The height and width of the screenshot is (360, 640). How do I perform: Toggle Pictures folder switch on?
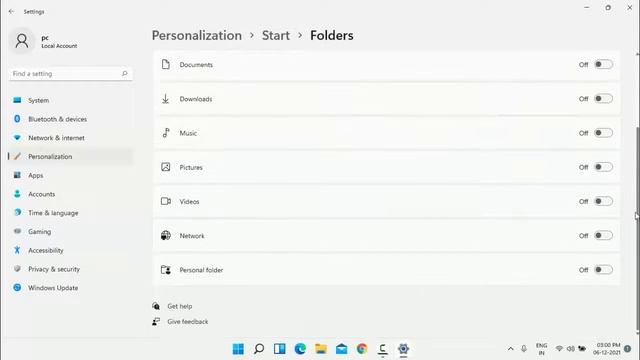click(603, 167)
